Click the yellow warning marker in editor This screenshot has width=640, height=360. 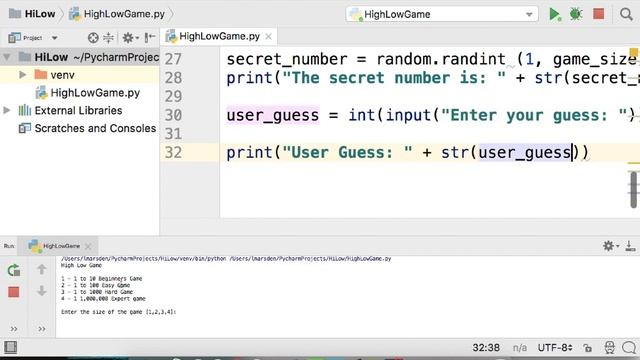(633, 52)
